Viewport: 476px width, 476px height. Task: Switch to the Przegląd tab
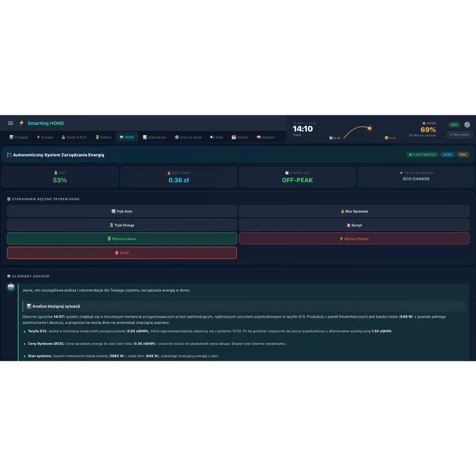pos(19,137)
